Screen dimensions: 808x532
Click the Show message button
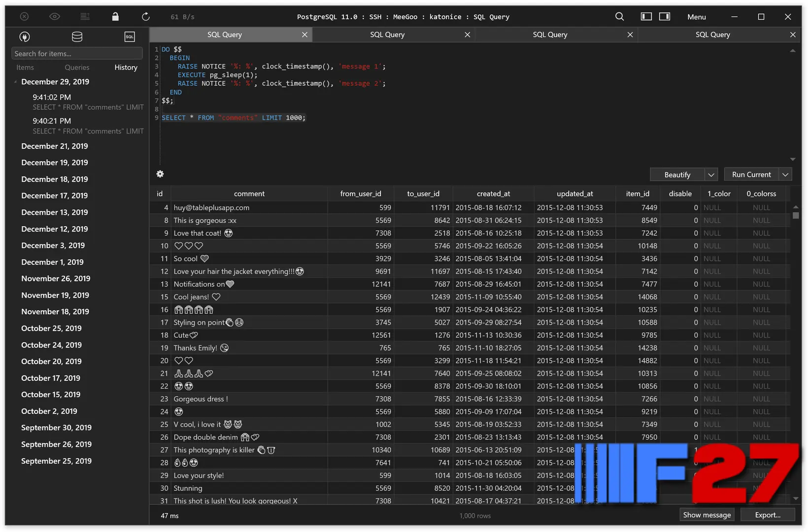point(707,515)
